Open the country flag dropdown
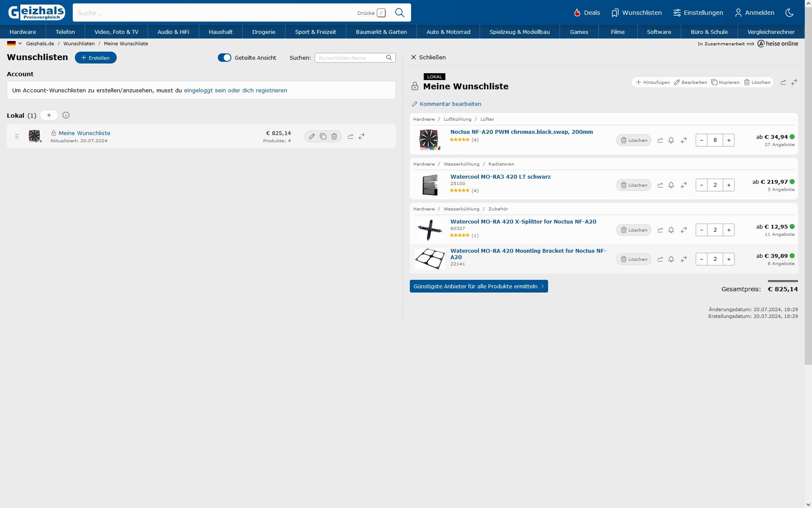 (14, 44)
